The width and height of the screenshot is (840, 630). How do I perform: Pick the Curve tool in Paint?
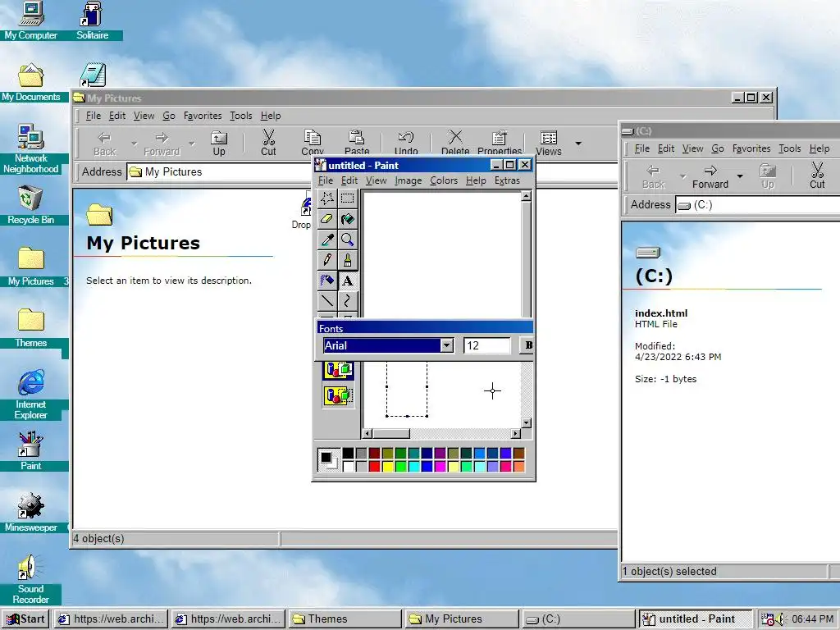coord(348,301)
